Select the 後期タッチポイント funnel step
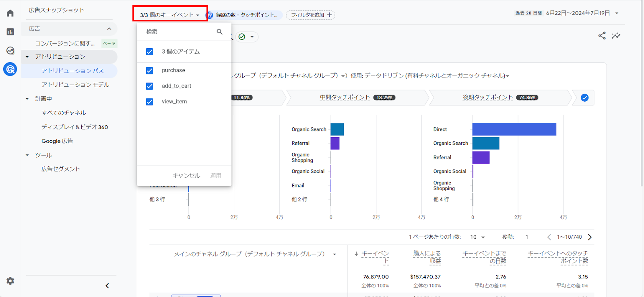644x297 pixels. tap(500, 98)
